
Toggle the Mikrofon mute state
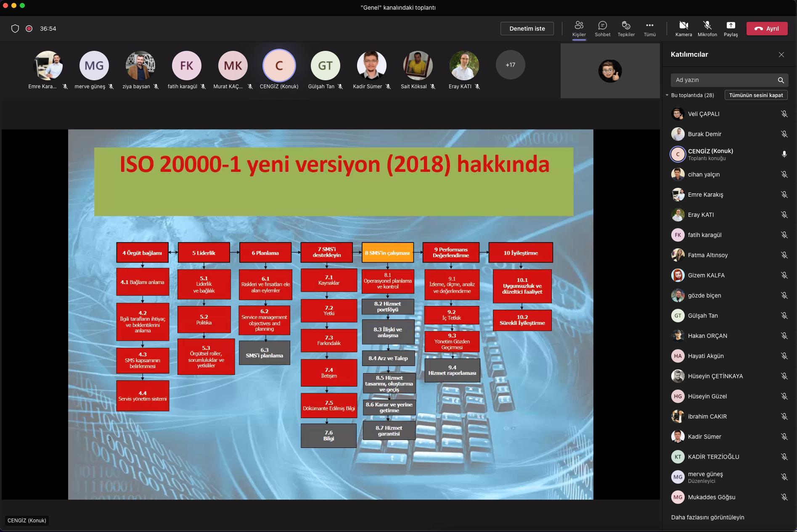tap(707, 26)
